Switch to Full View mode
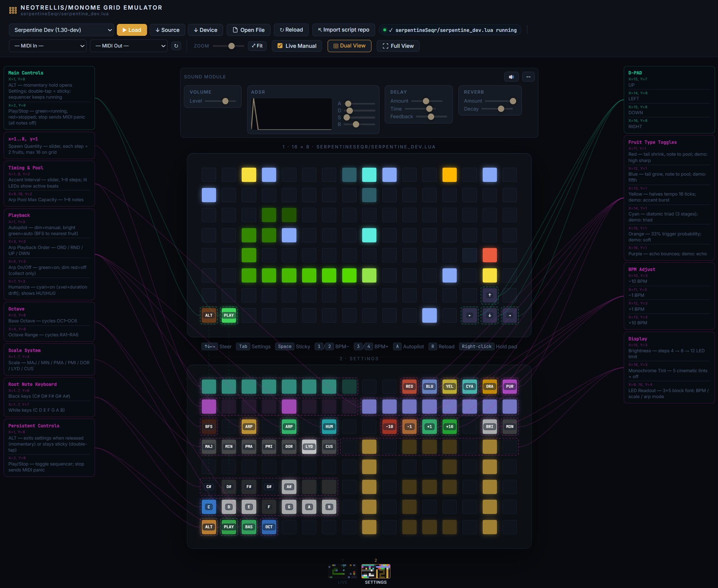 (398, 46)
